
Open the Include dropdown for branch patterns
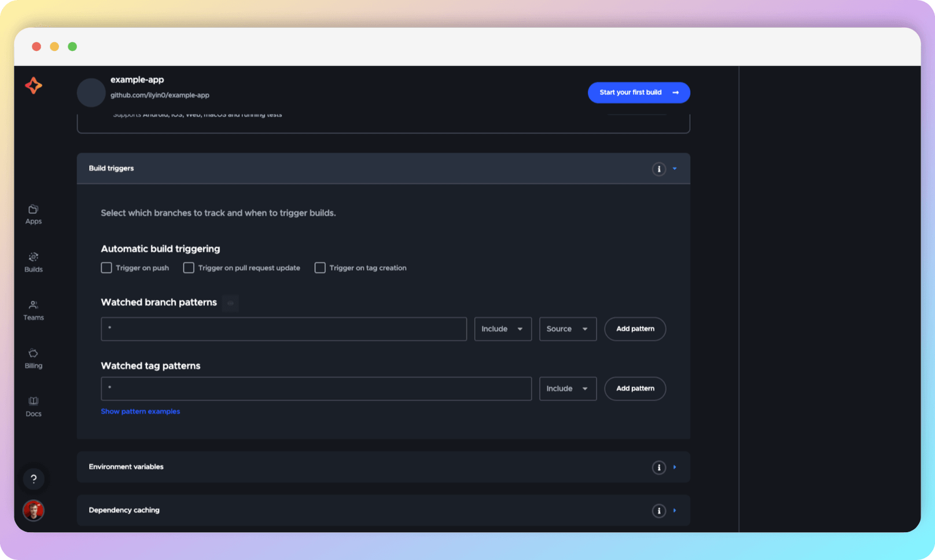tap(502, 329)
